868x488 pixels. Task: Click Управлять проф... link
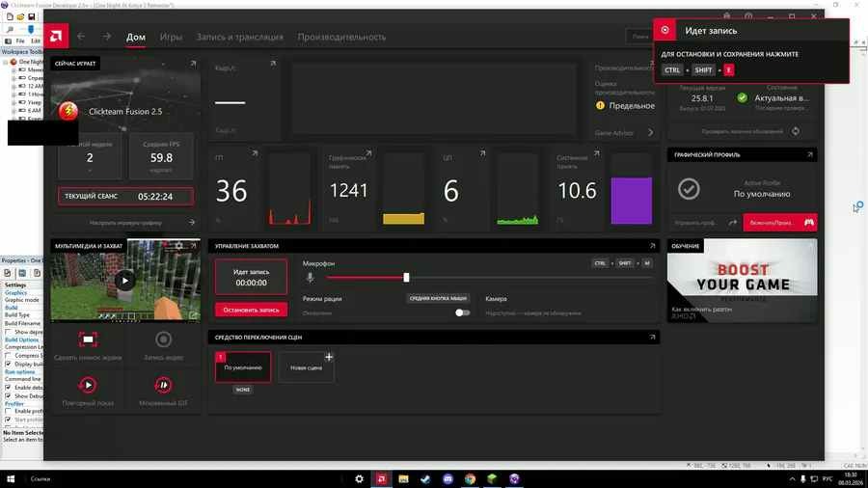696,223
